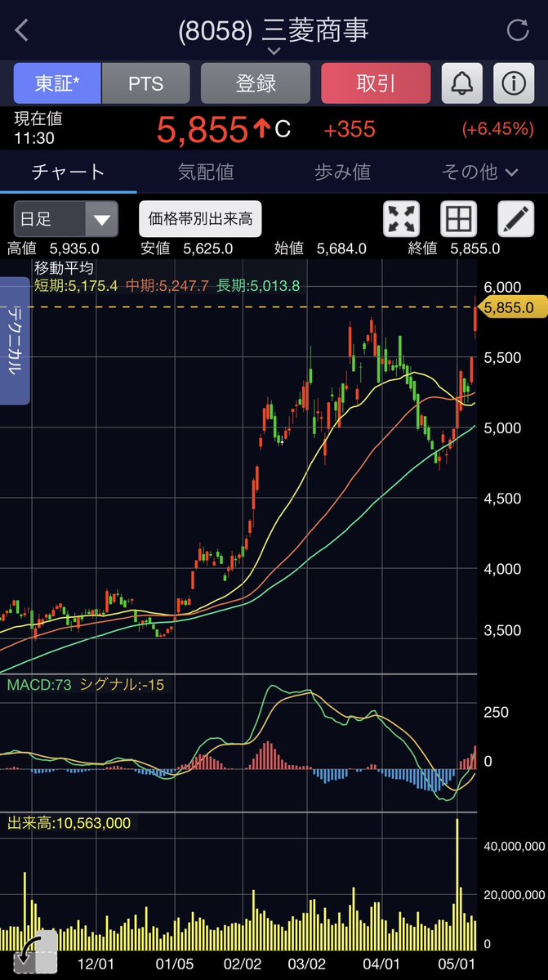Tap 短期:5,175.4 moving average value
Image resolution: width=548 pixels, height=980 pixels.
point(75,286)
